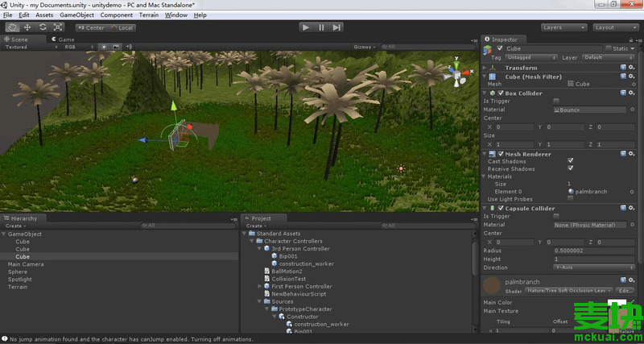This screenshot has width=644, height=344.
Task: Open the Layers dropdown
Action: 563,27
